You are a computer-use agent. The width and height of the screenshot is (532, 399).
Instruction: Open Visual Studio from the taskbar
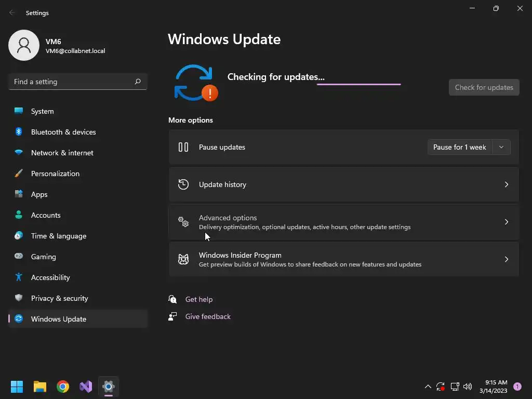coord(86,387)
